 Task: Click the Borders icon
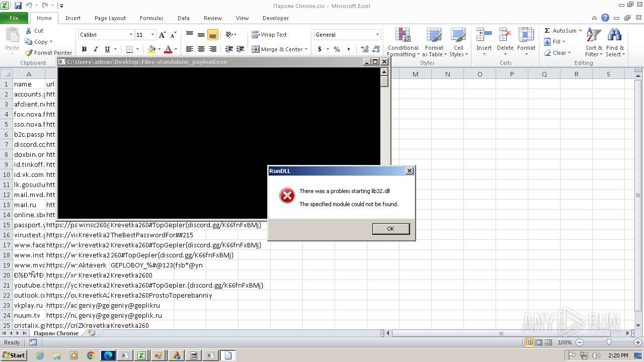(x=129, y=49)
